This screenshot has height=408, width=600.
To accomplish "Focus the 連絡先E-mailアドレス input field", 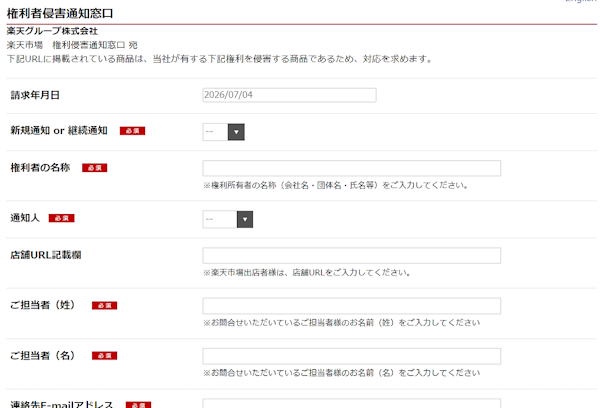I will (x=352, y=403).
